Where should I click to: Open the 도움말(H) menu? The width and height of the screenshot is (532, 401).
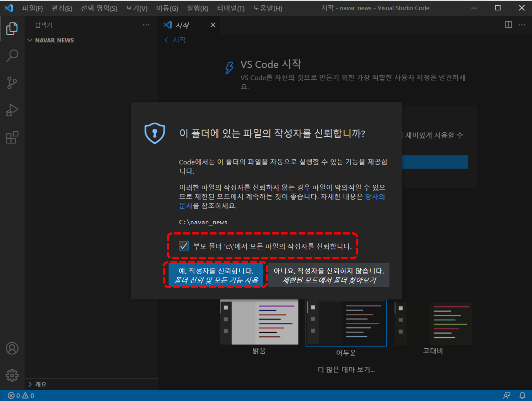coord(268,8)
